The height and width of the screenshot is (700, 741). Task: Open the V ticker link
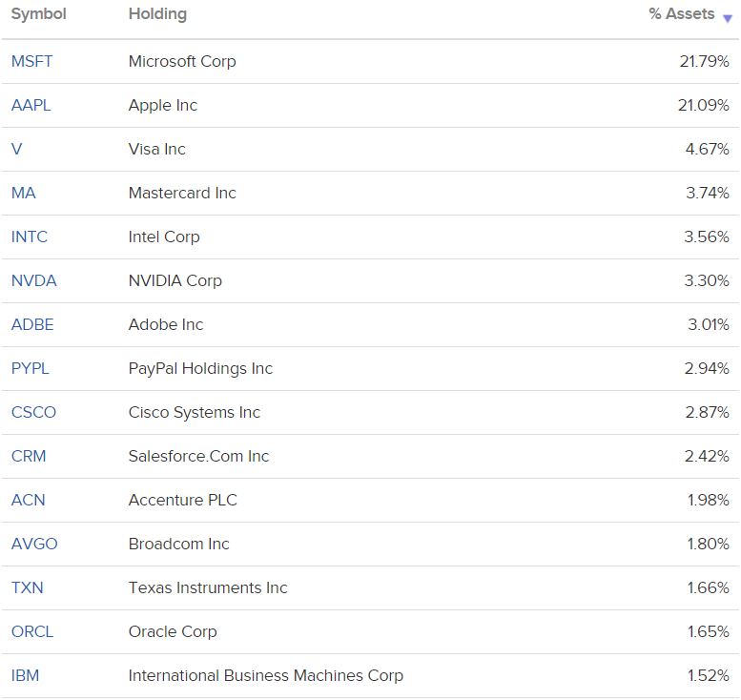tap(16, 150)
